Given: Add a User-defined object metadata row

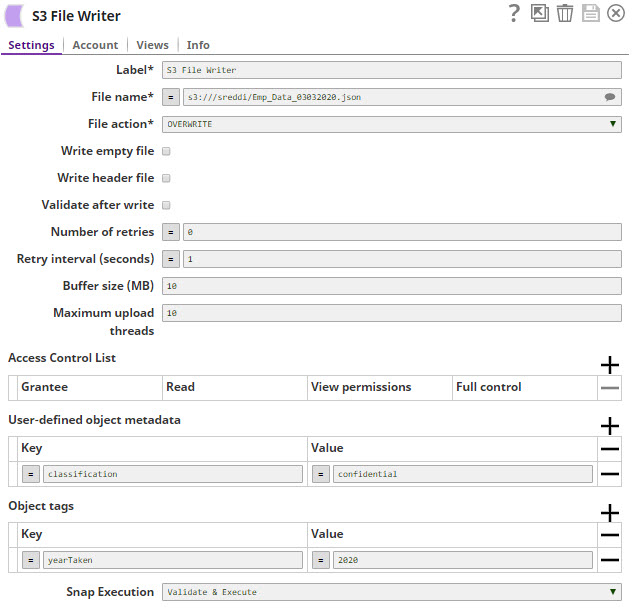Looking at the screenshot, I should coord(609,426).
